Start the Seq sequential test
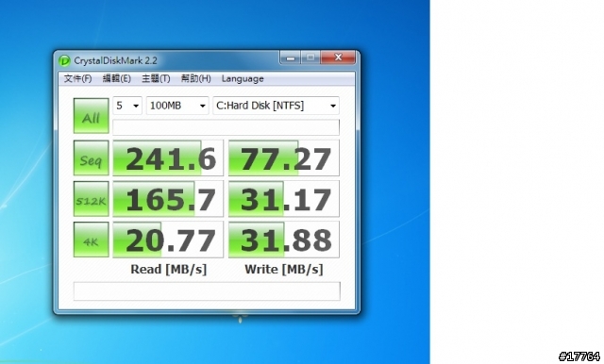 91,157
